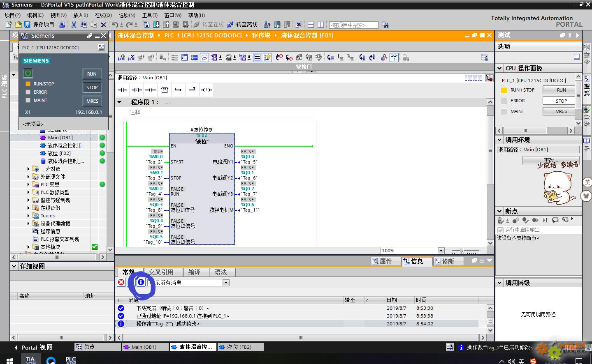Adjust the editor zoom slider
Screen dimensions: 592x364
[462, 251]
